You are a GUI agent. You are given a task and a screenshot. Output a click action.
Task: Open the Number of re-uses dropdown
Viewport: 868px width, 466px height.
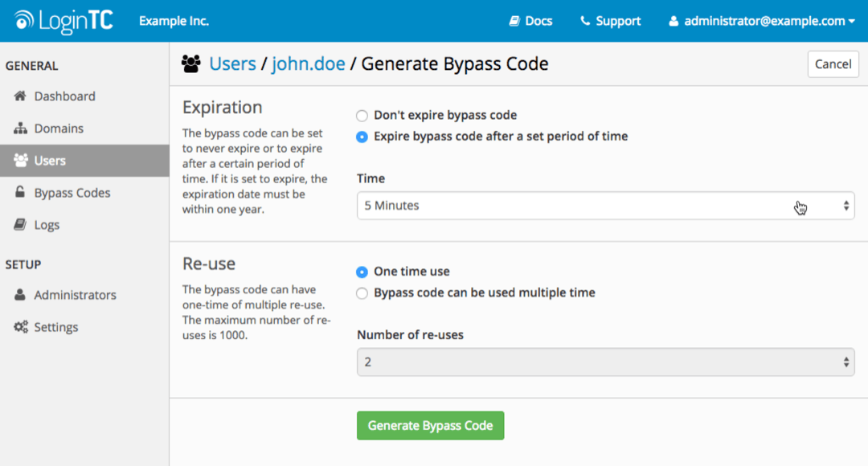(x=606, y=362)
